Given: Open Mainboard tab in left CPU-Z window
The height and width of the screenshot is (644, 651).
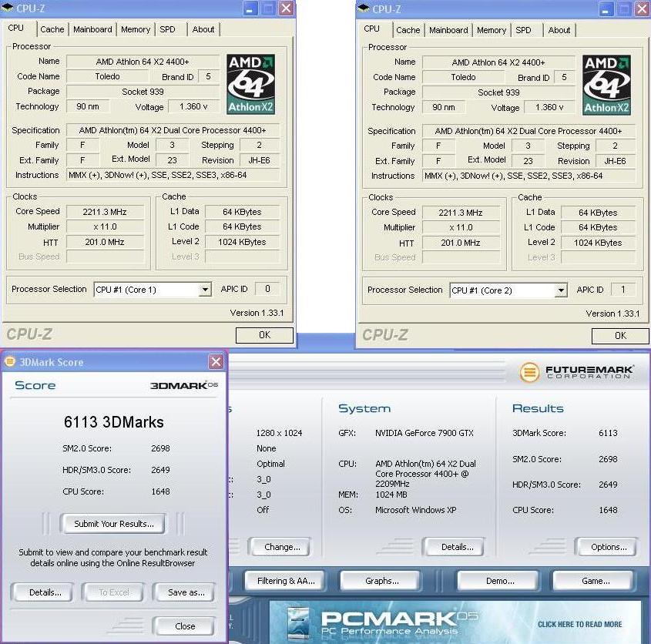Looking at the screenshot, I should (92, 29).
